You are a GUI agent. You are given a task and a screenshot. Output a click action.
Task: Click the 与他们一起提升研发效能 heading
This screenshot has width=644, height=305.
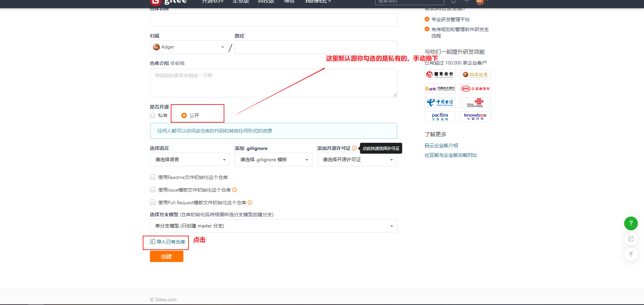(x=454, y=52)
